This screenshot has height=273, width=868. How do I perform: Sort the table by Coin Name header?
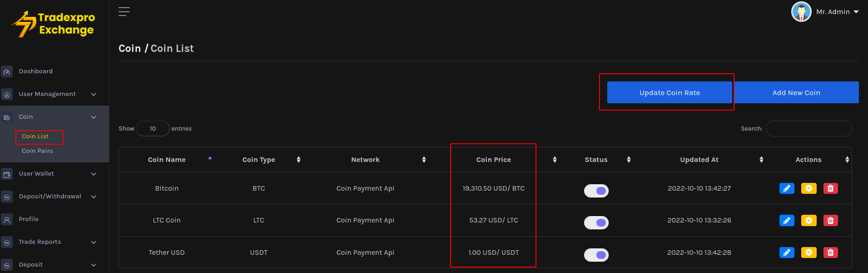[x=167, y=160]
